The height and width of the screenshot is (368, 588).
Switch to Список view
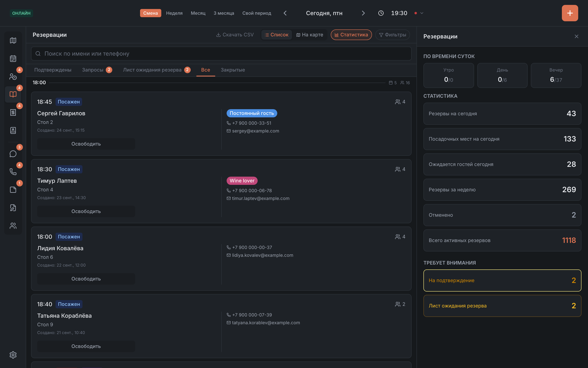tap(276, 35)
